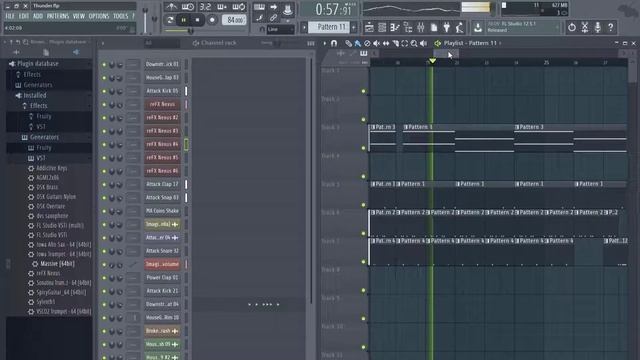Toggle the metronome icon
The image size is (640, 360).
(171, 7)
